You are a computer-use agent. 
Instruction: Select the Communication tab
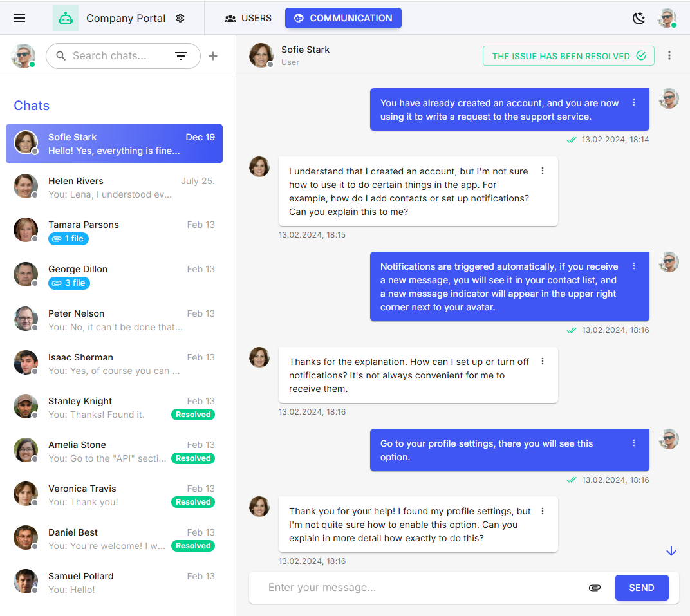coord(343,18)
